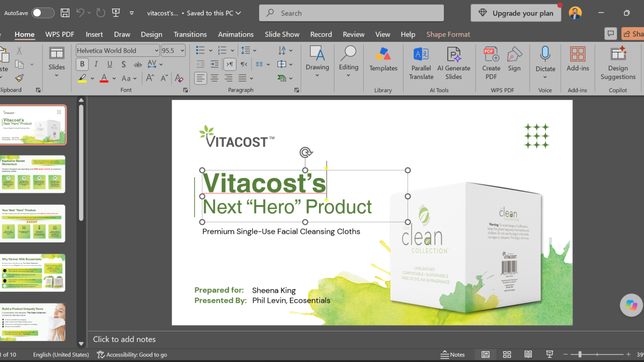Open the Add-ins button
Image resolution: width=644 pixels, height=362 pixels.
pyautogui.click(x=578, y=59)
